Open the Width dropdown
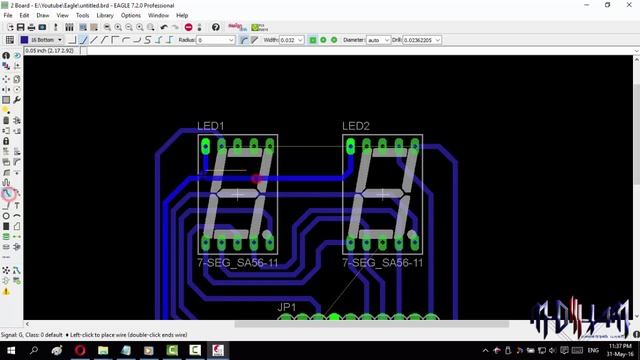The height and width of the screenshot is (360, 640). [x=300, y=40]
